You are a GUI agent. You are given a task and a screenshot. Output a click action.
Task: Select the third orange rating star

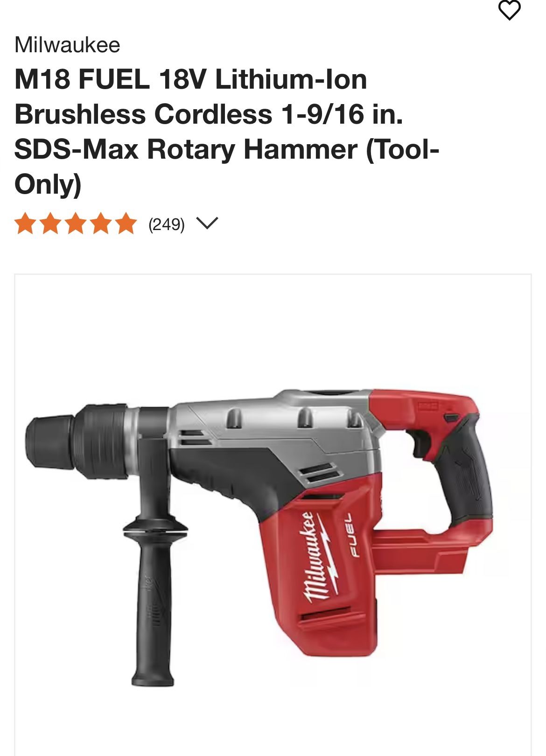click(76, 224)
